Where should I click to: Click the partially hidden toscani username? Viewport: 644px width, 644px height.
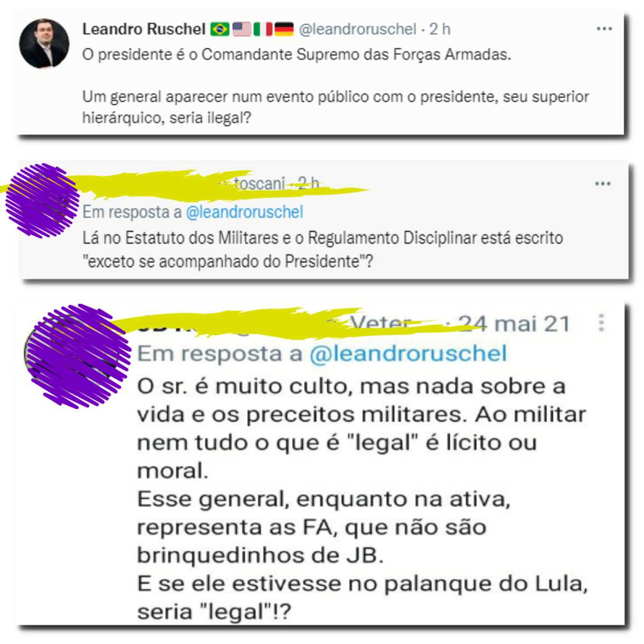[260, 184]
